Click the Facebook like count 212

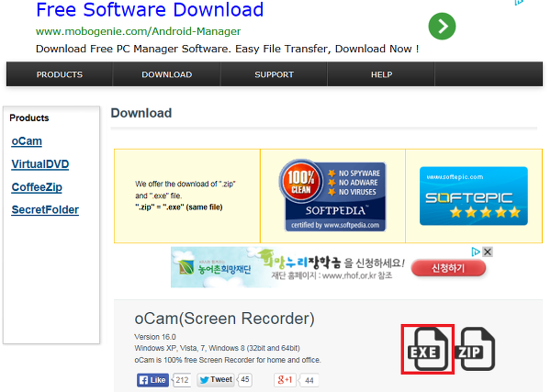pos(182,380)
